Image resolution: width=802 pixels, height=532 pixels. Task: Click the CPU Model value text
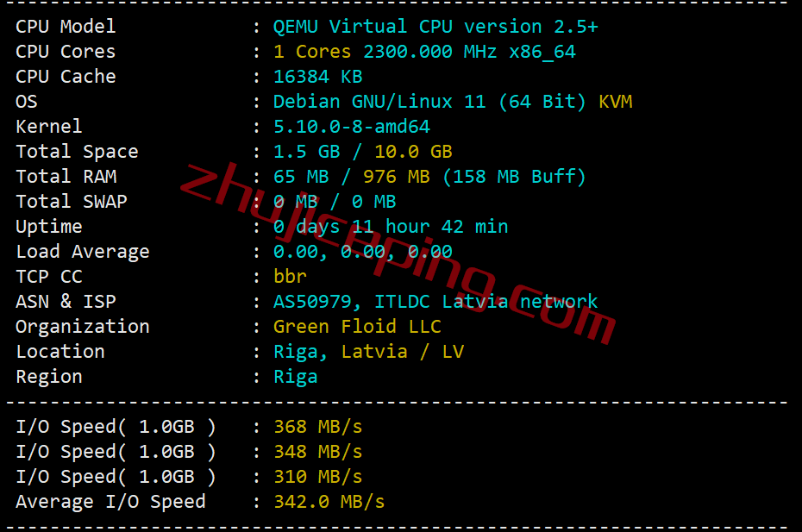click(x=435, y=27)
